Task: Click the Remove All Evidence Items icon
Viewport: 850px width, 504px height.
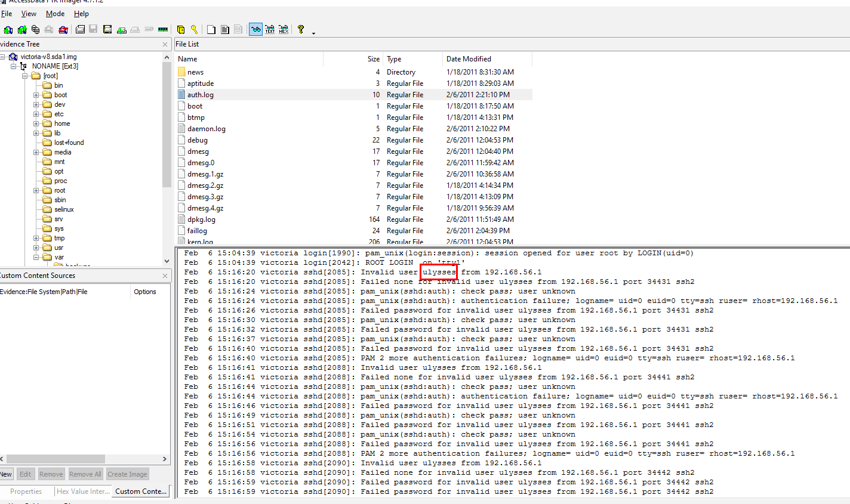Action: [63, 29]
